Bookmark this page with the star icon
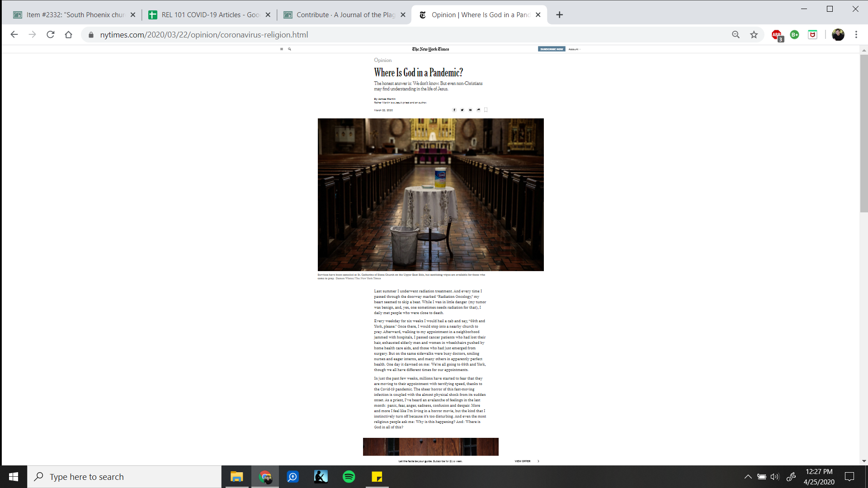The width and height of the screenshot is (868, 488). click(754, 35)
